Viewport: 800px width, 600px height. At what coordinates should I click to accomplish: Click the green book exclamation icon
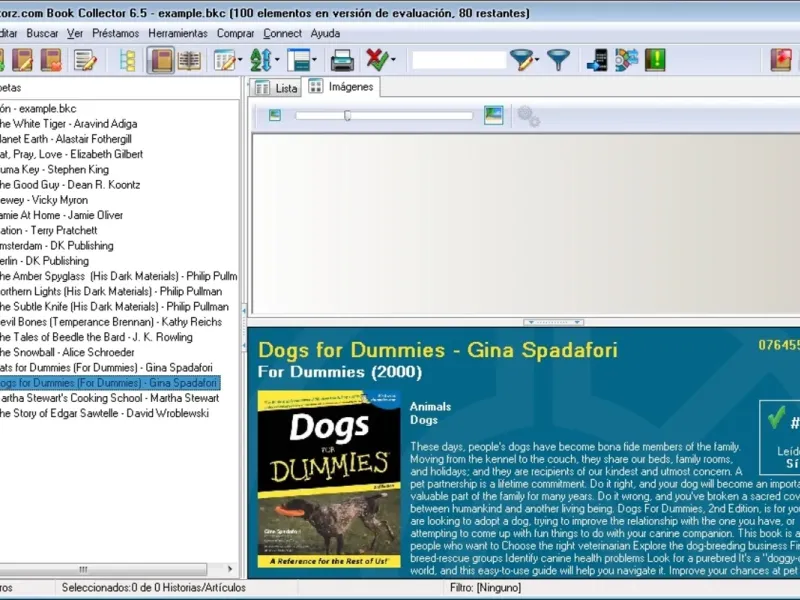click(656, 60)
